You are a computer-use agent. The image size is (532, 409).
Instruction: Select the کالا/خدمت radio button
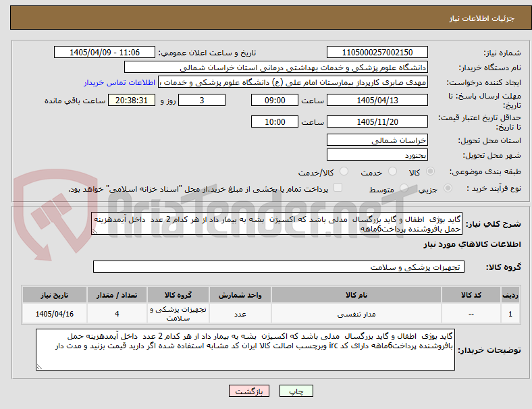pyautogui.click(x=344, y=171)
